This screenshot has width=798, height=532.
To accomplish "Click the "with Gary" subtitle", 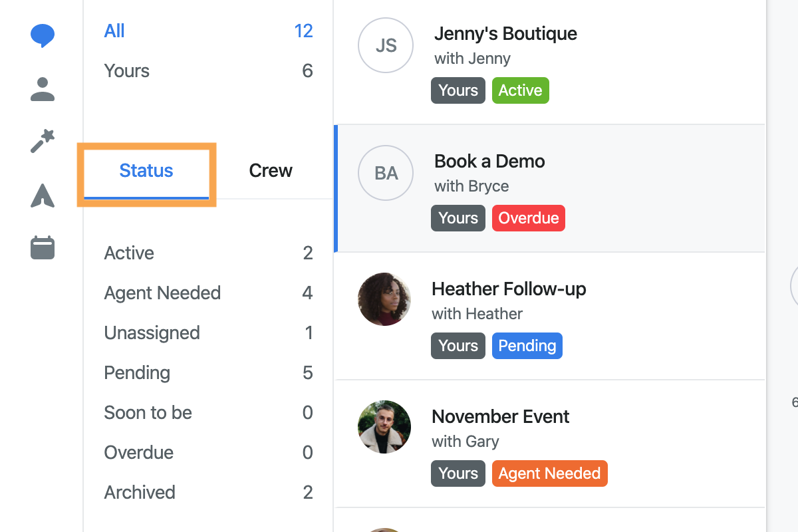I will click(465, 442).
